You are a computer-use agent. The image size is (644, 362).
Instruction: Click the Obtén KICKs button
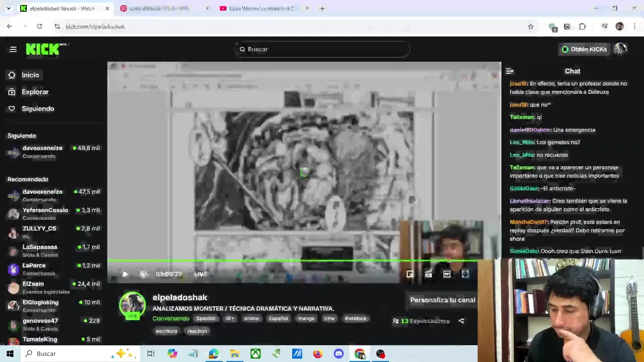point(584,49)
